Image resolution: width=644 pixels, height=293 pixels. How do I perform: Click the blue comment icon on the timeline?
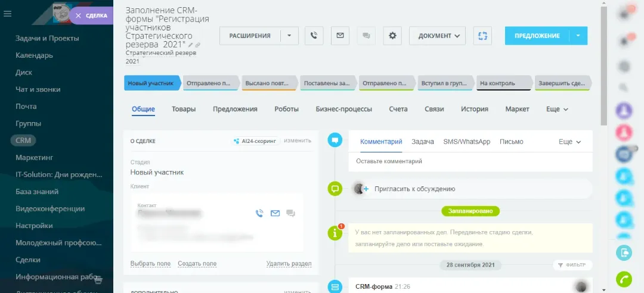(x=335, y=141)
